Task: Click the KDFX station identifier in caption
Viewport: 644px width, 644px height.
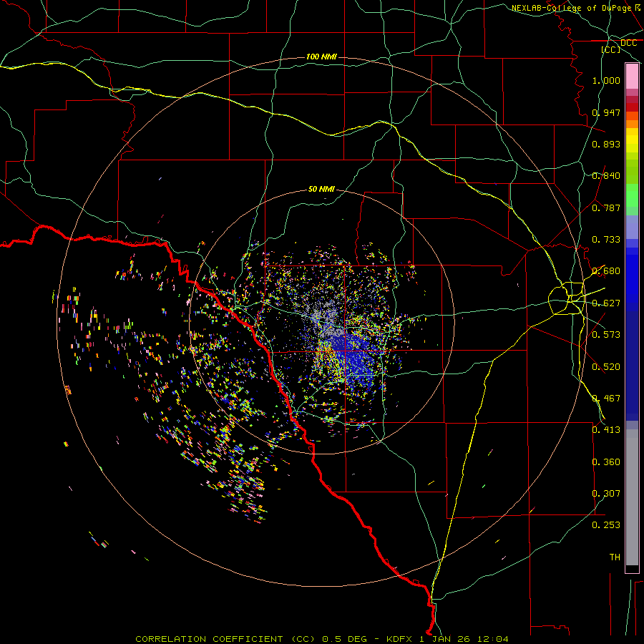Action: tap(400, 639)
